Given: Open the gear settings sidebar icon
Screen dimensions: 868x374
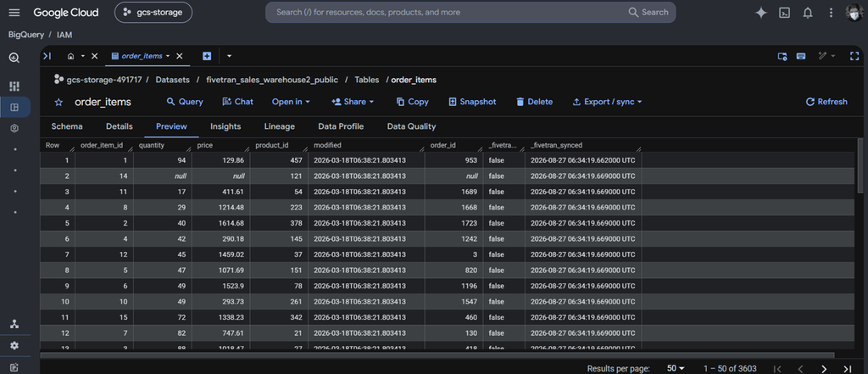Looking at the screenshot, I should click(14, 345).
